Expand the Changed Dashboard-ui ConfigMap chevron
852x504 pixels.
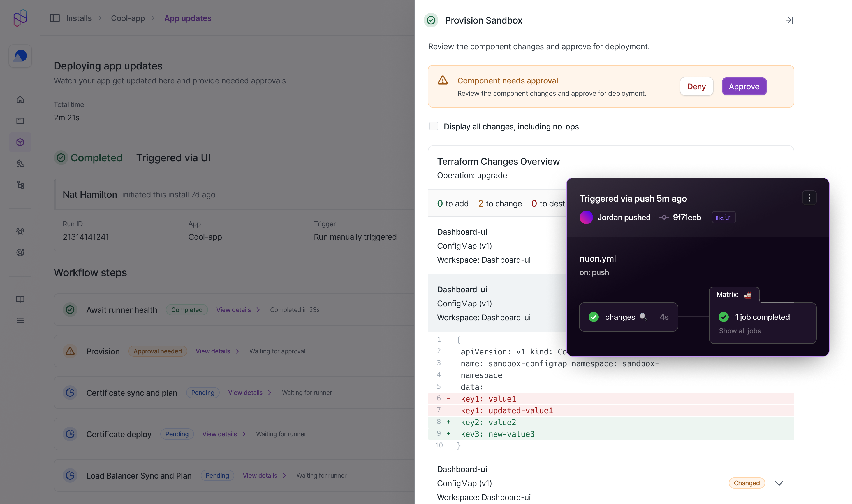pyautogui.click(x=779, y=483)
